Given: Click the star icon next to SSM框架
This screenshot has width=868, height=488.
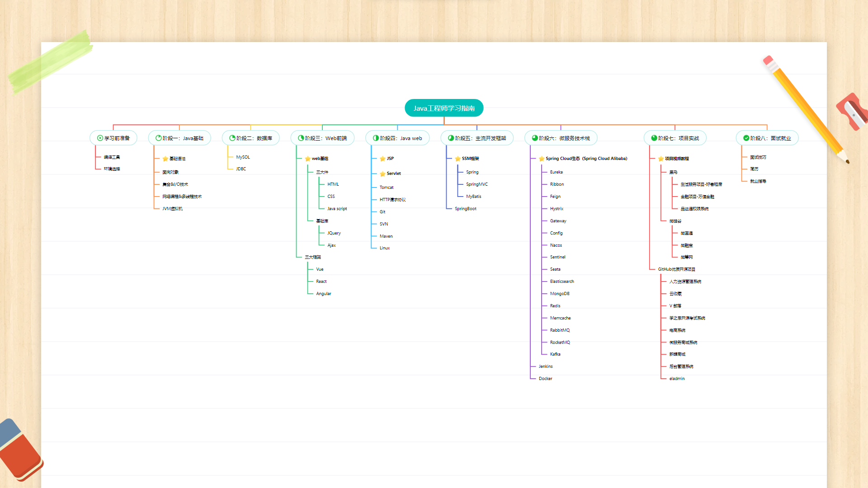Looking at the screenshot, I should point(458,159).
